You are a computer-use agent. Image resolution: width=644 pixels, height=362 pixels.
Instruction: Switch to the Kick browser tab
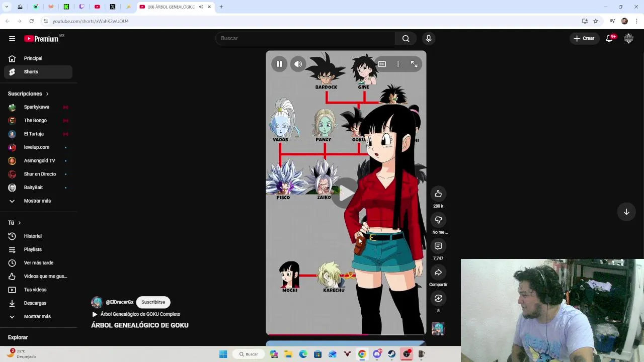click(66, 7)
